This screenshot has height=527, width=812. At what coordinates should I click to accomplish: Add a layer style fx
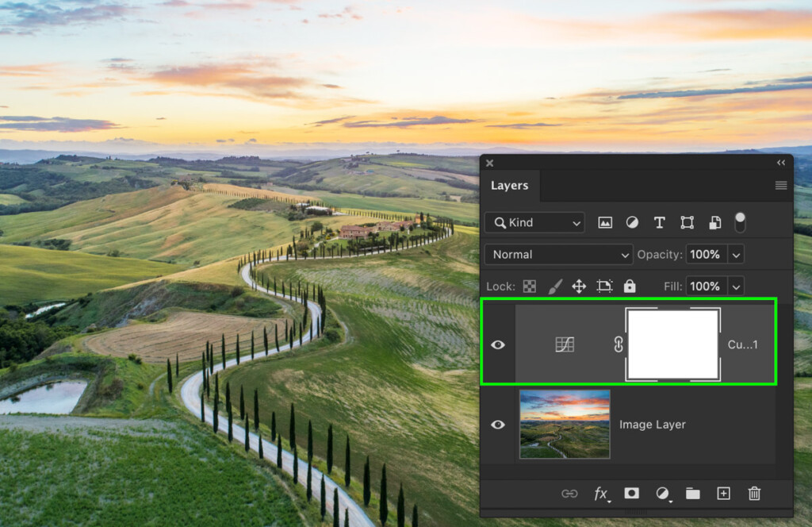(x=602, y=494)
